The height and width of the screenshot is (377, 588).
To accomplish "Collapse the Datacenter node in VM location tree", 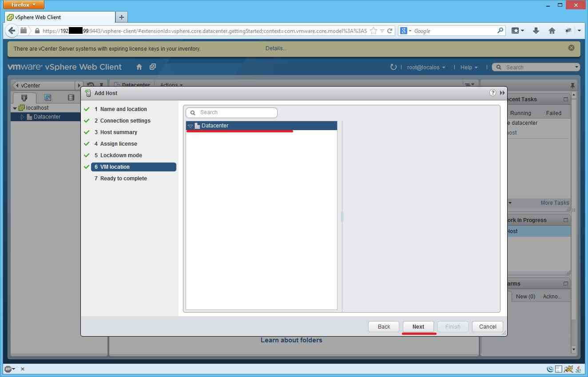I will (190, 126).
